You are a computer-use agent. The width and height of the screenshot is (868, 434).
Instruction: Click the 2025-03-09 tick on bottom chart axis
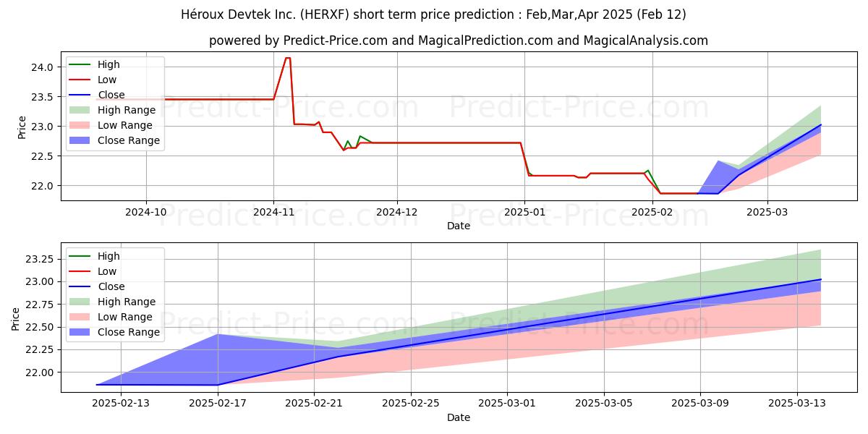click(x=700, y=404)
